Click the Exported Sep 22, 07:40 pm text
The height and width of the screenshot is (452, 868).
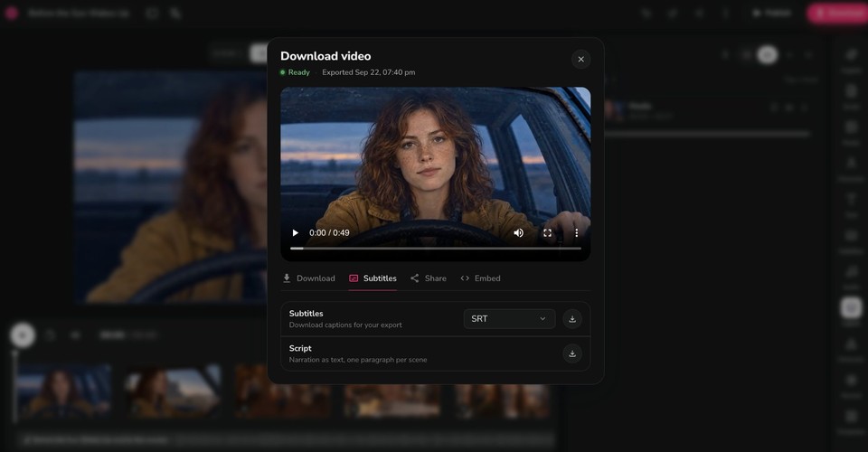[x=369, y=72]
